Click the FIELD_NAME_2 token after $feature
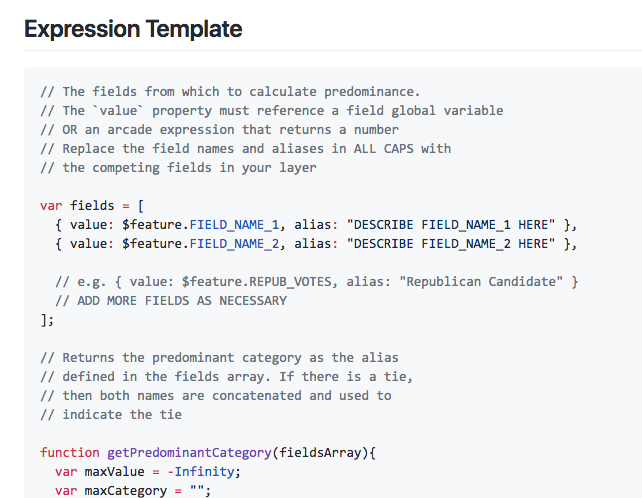This screenshot has height=498, width=642. coord(234,242)
